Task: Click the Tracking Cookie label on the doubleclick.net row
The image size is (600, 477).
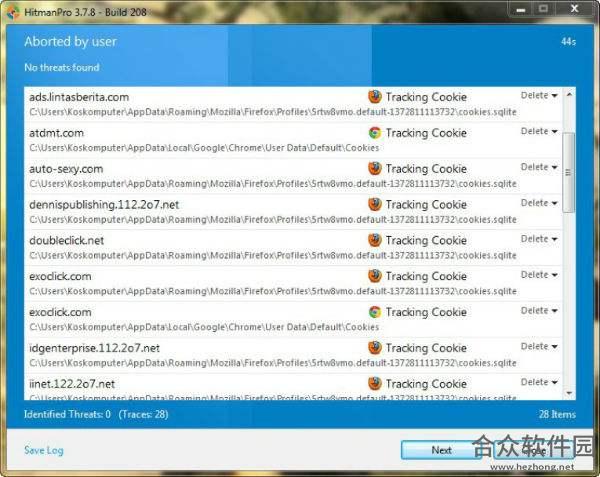Action: [x=426, y=240]
